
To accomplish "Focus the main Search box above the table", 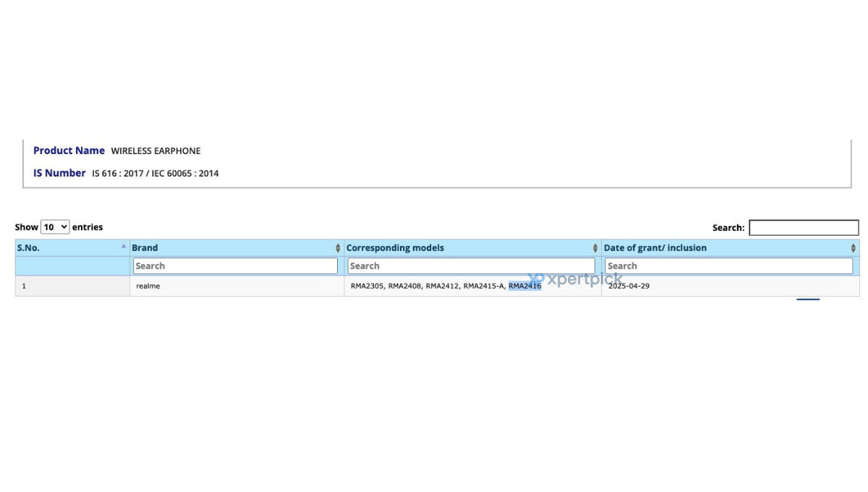I will tap(804, 228).
